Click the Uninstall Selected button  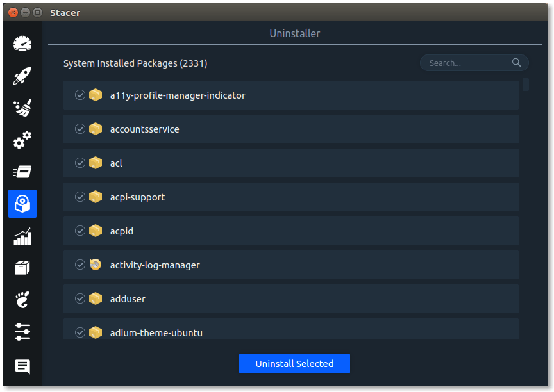click(x=294, y=363)
